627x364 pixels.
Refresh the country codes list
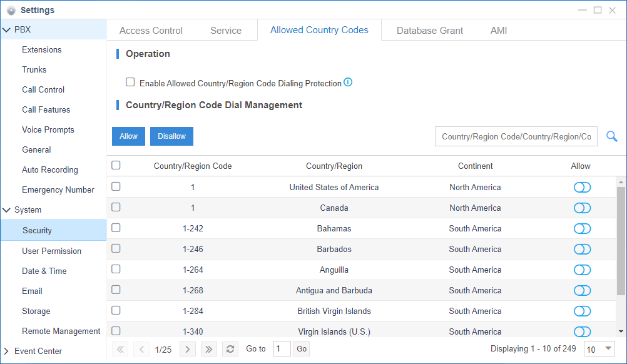tap(230, 349)
